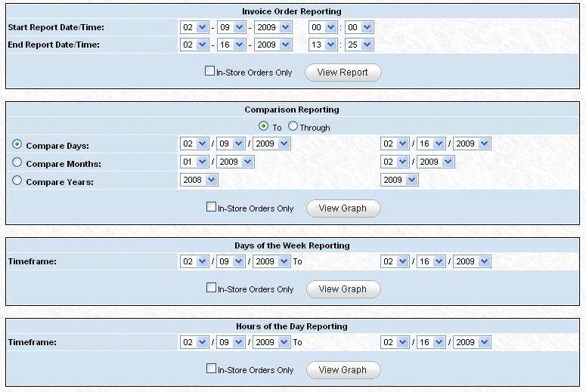
Task: Open Hours of the Day end day dropdown
Action: pos(431,342)
